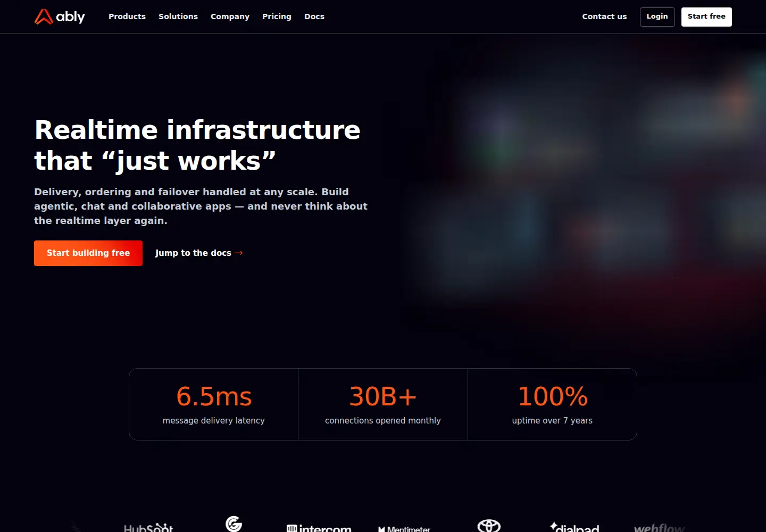Click the Mentimeter logo
The image size is (766, 532).
pyautogui.click(x=404, y=529)
